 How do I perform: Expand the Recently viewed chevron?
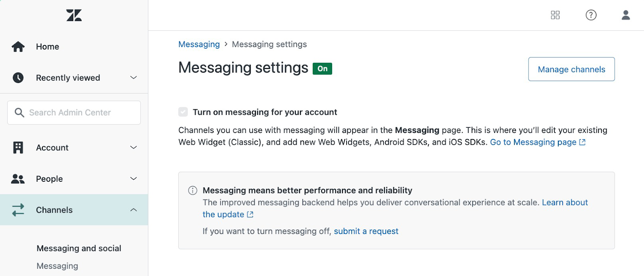coord(134,77)
